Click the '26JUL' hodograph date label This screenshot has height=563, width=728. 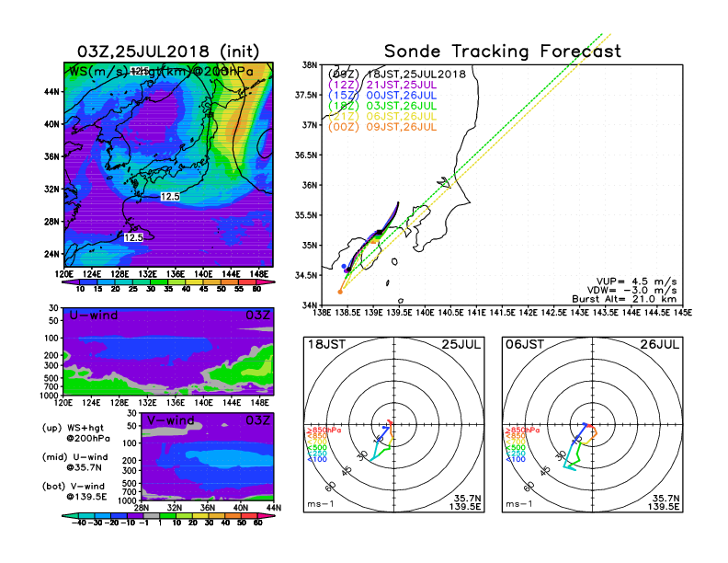point(660,345)
